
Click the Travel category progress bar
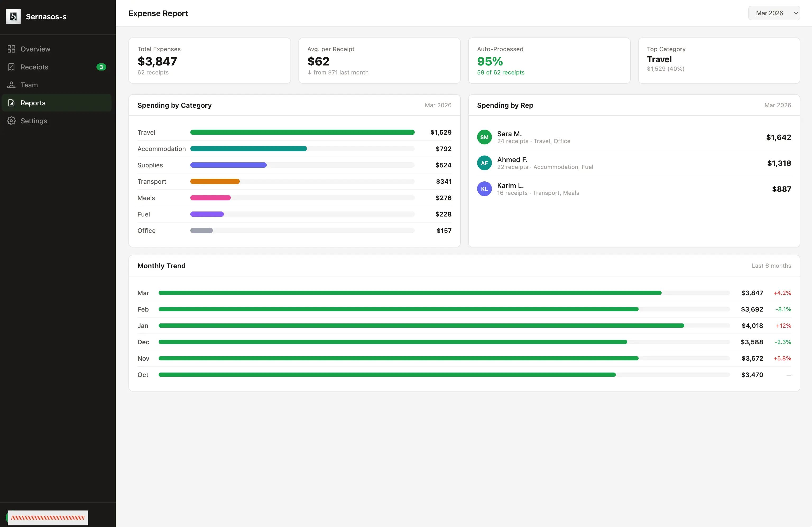tap(302, 132)
